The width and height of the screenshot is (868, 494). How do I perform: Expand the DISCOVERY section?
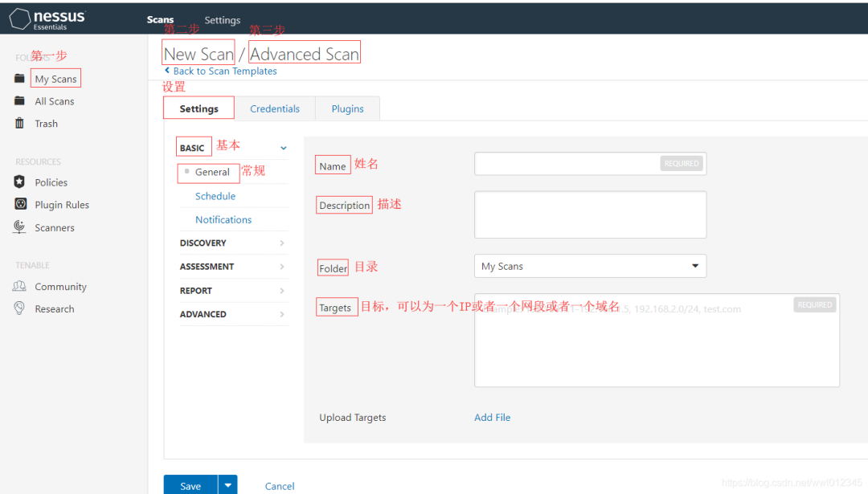[234, 243]
